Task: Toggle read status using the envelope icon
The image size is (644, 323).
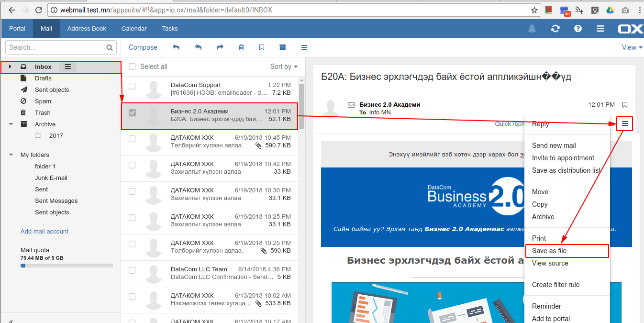Action: click(x=351, y=105)
